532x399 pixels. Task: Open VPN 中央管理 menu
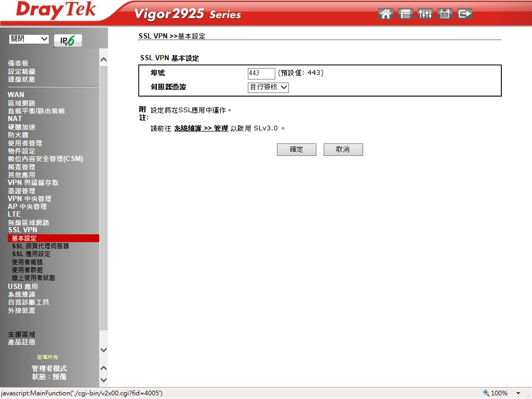pyautogui.click(x=30, y=198)
